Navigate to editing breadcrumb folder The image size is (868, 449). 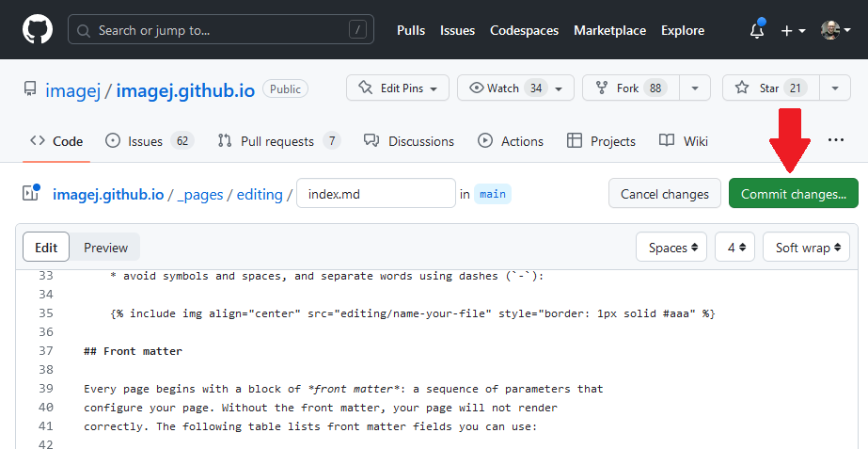(260, 195)
